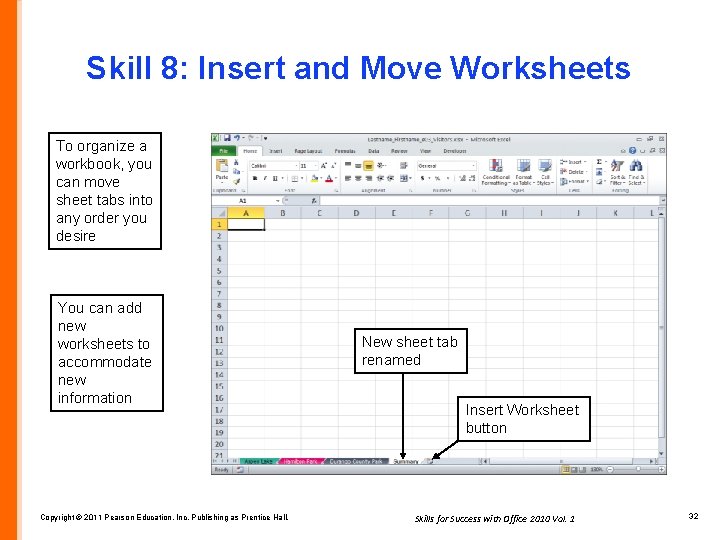Open the font size 11 dropdown

(x=316, y=166)
